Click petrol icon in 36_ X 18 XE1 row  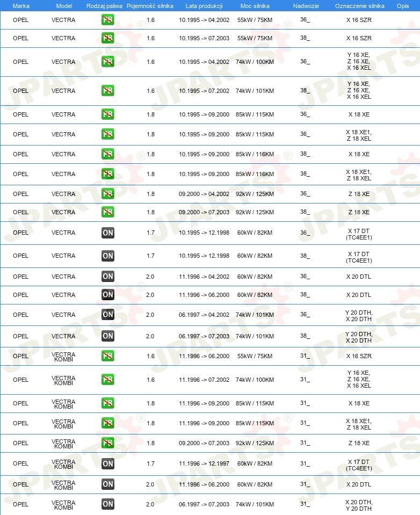[x=108, y=134]
